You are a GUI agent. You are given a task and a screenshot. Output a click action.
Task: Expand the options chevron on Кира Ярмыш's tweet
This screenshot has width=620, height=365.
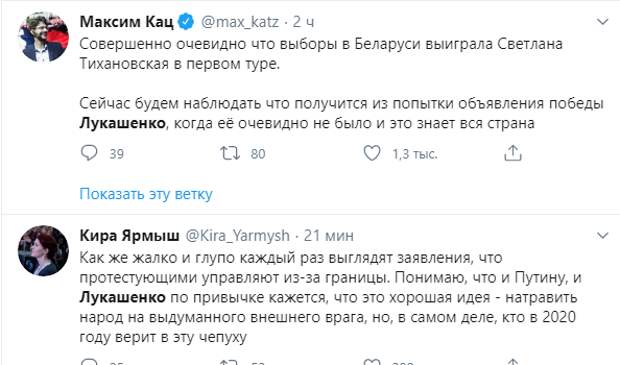click(x=602, y=236)
